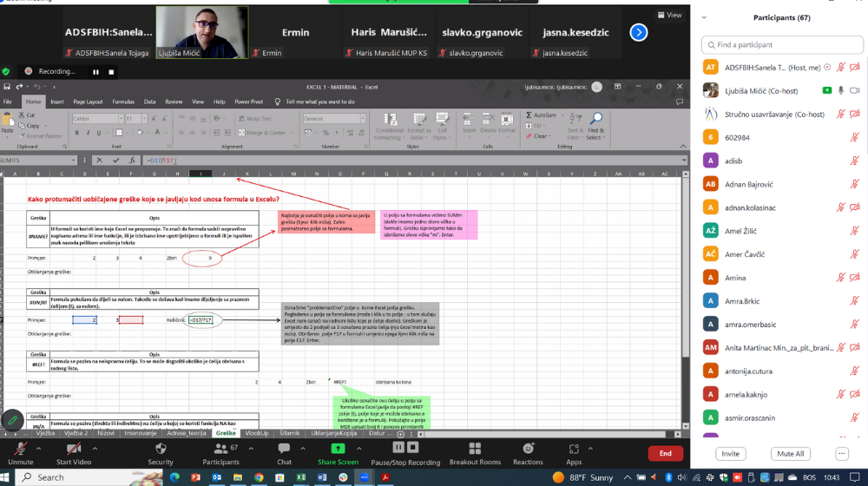Click Excel AutoSum
The width and height of the screenshot is (868, 486).
coord(542,115)
